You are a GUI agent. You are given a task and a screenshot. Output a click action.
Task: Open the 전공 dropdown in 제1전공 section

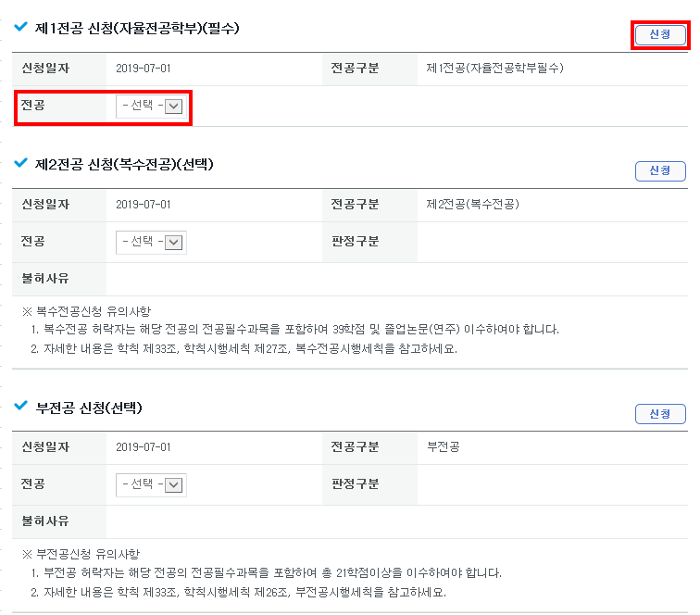pyautogui.click(x=151, y=107)
